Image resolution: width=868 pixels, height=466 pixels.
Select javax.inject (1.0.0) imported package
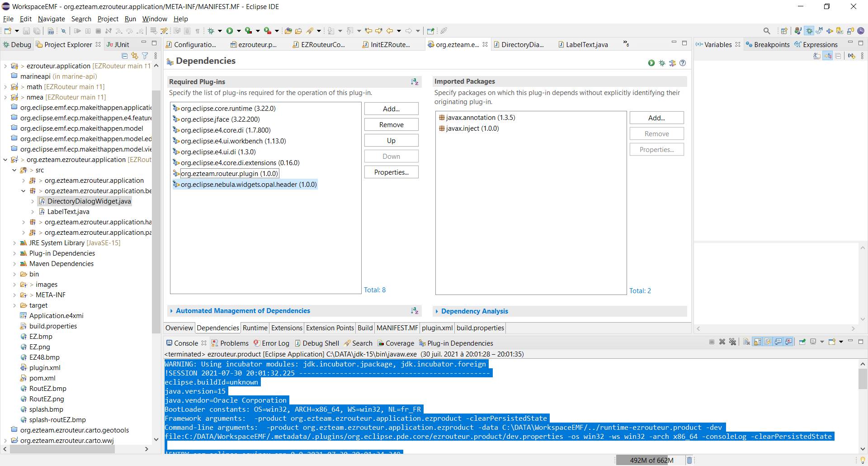pyautogui.click(x=469, y=128)
